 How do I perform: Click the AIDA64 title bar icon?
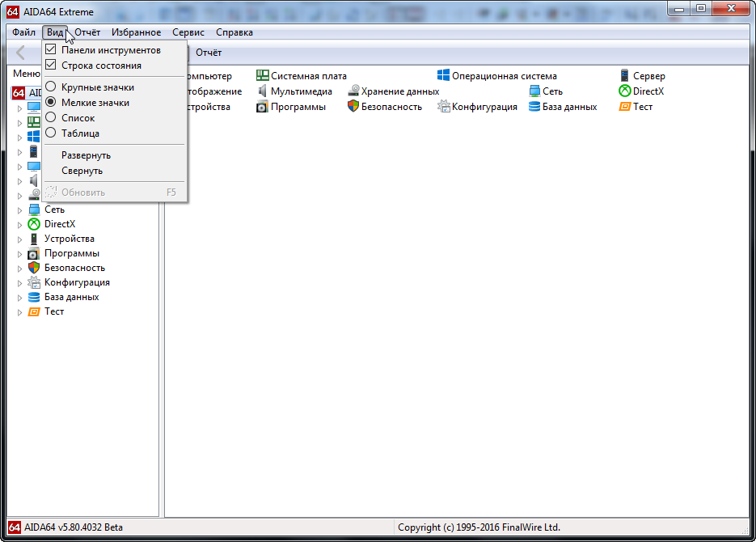click(13, 11)
